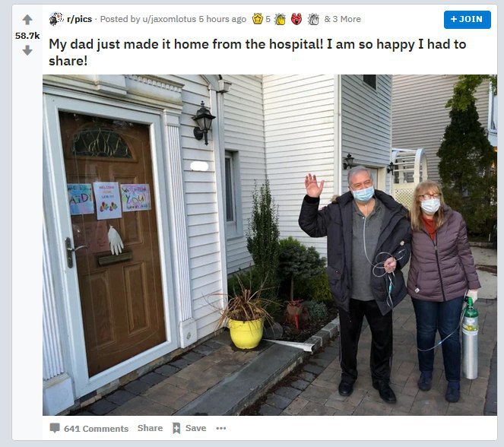Expand the '& 3 More' awards list
Viewport: 504px width, 447px height.
coord(342,19)
